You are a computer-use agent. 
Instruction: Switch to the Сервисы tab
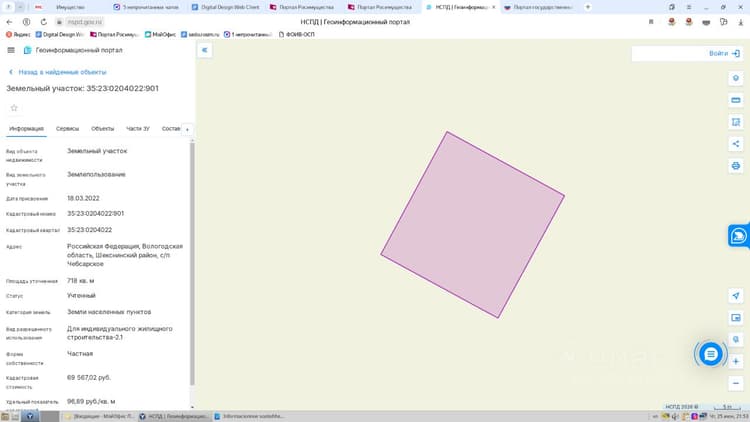pos(67,129)
